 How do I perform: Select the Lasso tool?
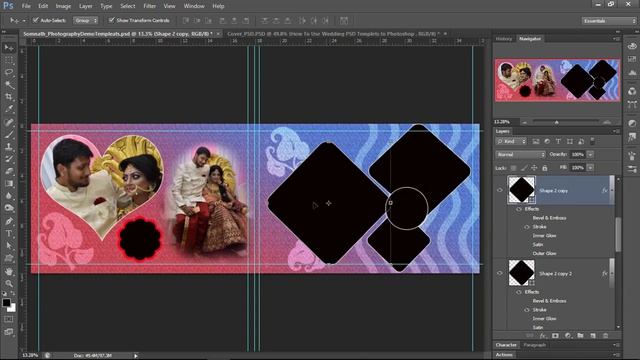click(x=9, y=73)
